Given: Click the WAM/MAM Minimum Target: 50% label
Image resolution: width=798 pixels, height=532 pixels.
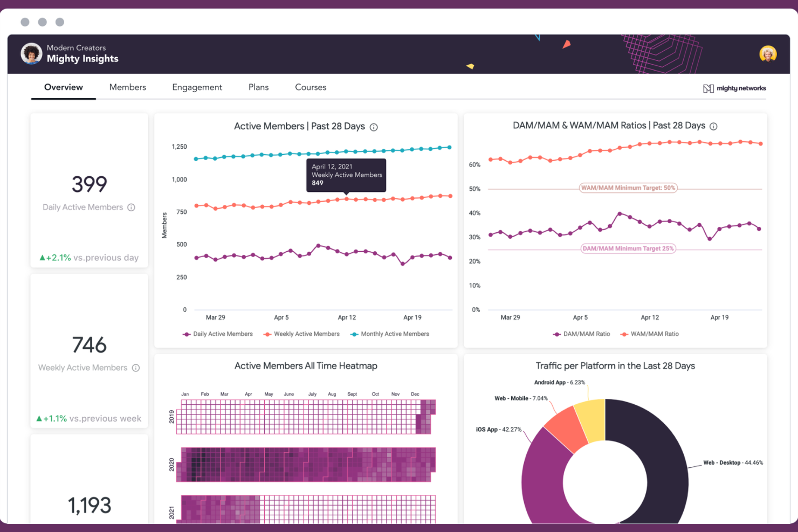Looking at the screenshot, I should 628,188.
